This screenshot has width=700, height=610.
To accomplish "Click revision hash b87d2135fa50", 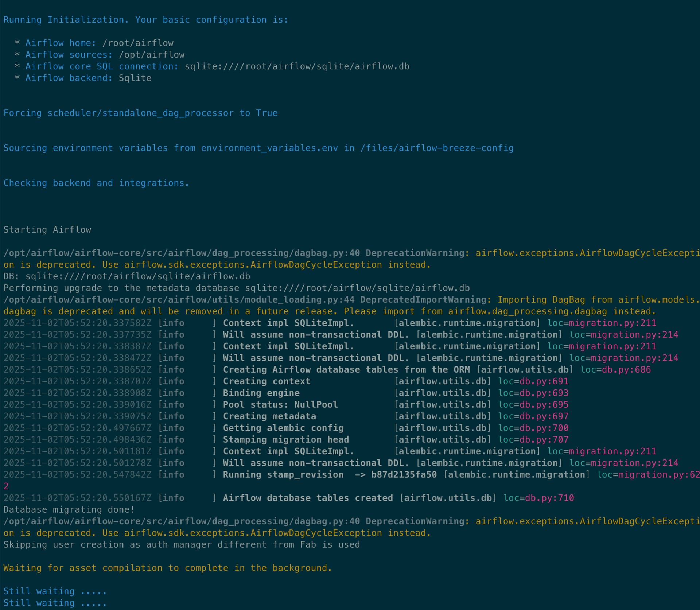I will point(404,475).
